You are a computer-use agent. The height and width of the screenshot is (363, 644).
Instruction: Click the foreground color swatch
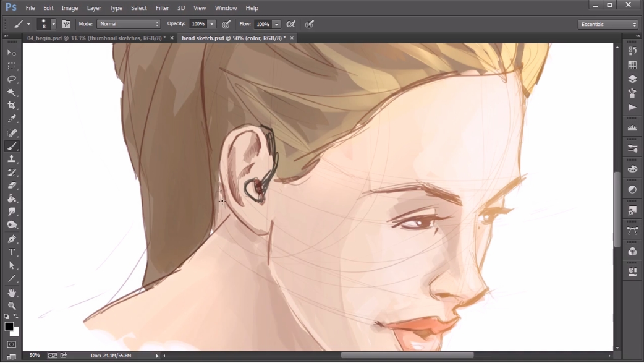point(9,327)
